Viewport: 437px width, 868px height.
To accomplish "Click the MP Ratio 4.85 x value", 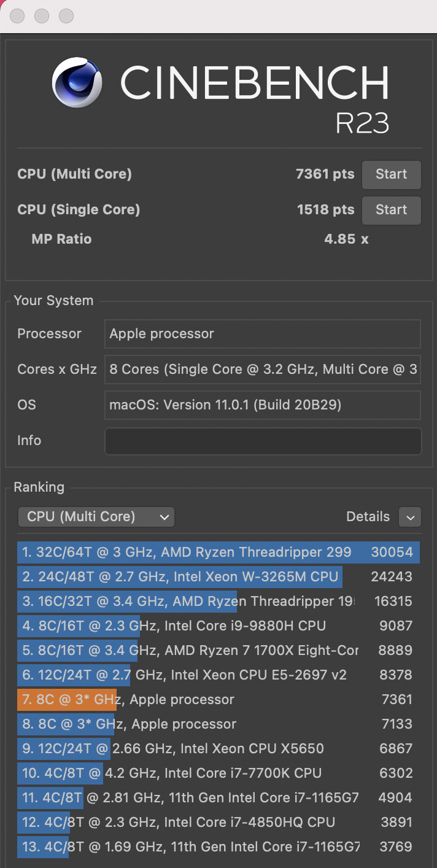I will [x=346, y=239].
